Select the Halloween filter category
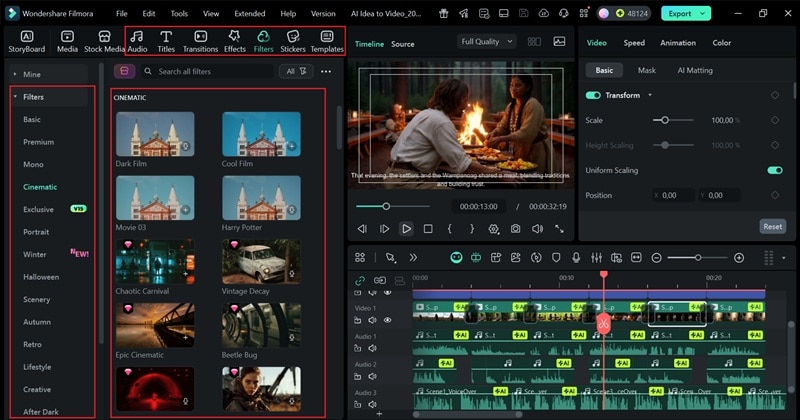 pos(41,277)
